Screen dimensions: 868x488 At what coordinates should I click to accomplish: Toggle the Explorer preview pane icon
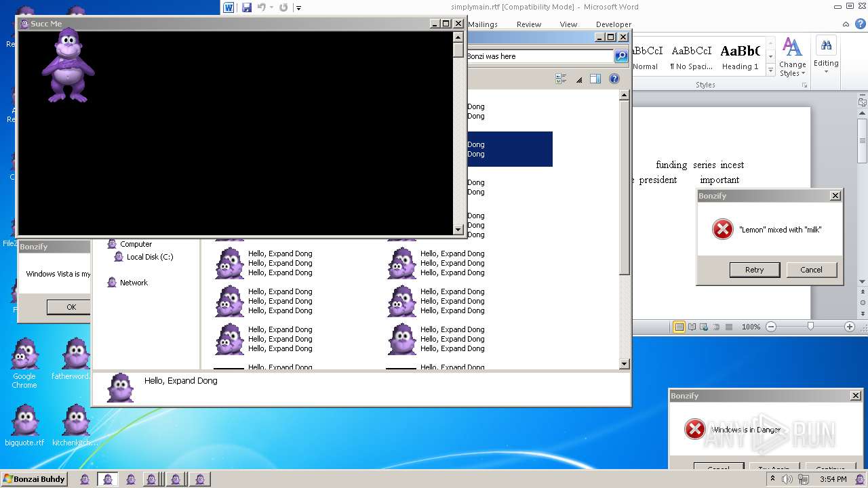point(595,79)
